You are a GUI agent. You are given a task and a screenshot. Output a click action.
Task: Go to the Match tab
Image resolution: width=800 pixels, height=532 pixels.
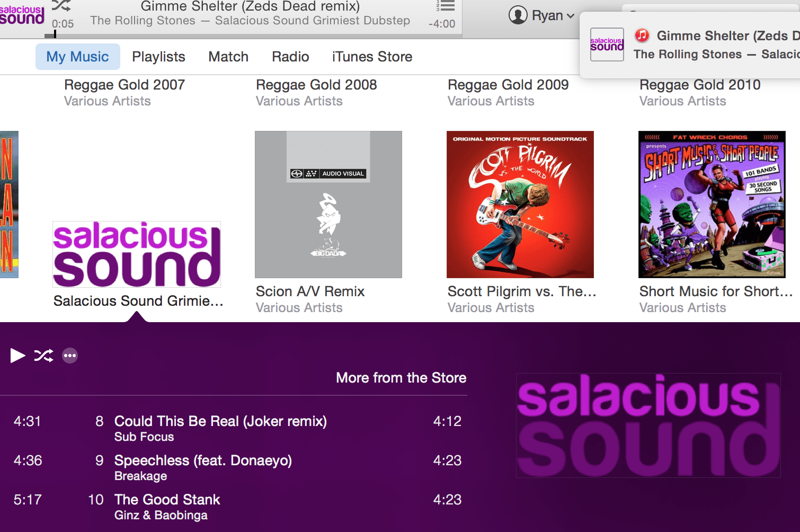click(x=228, y=57)
